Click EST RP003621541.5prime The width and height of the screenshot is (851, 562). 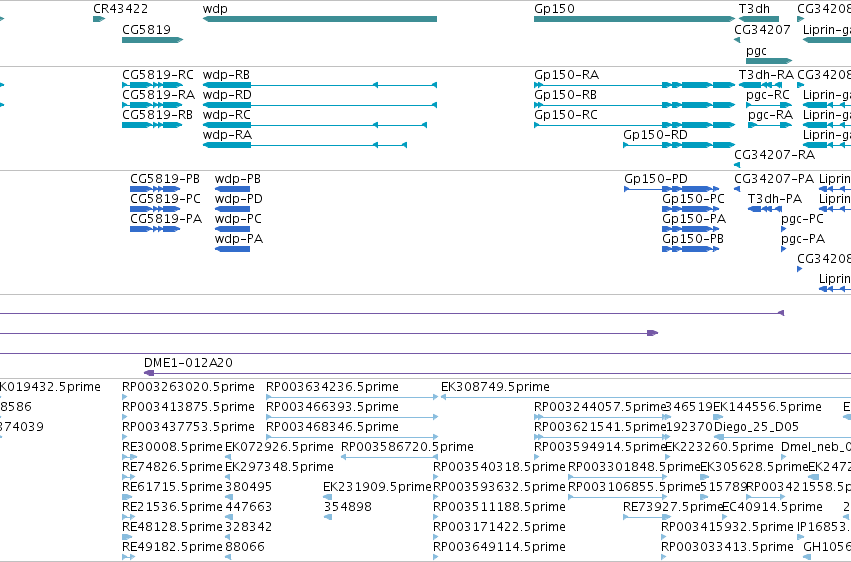coord(600,427)
